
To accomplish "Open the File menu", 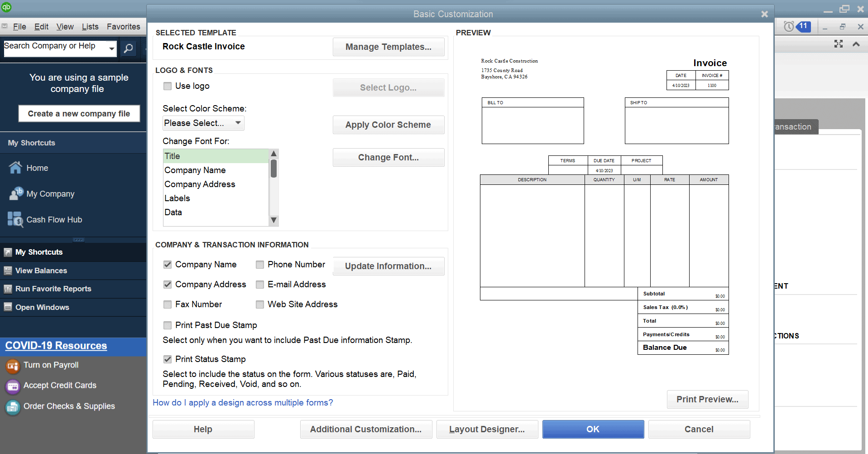I will point(19,27).
